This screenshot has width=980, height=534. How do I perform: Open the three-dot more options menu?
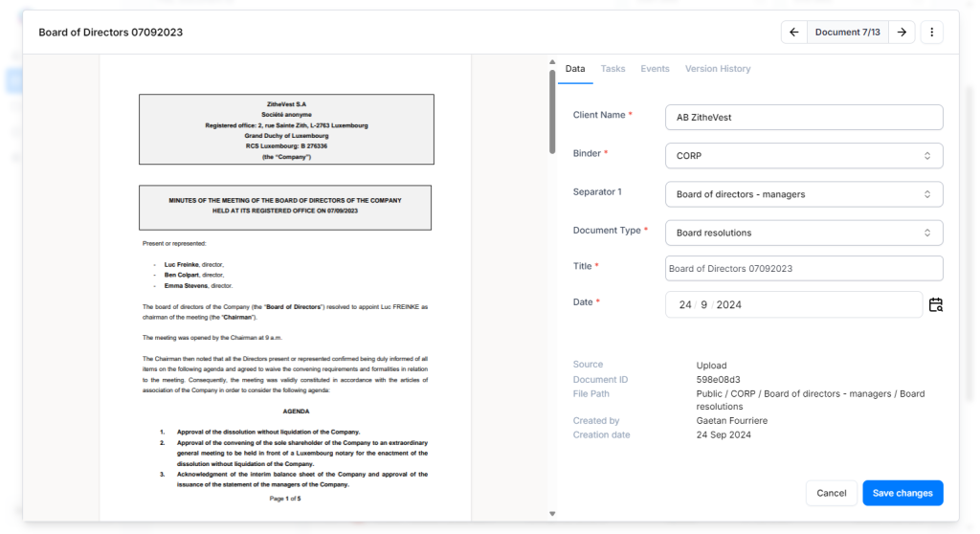931,33
